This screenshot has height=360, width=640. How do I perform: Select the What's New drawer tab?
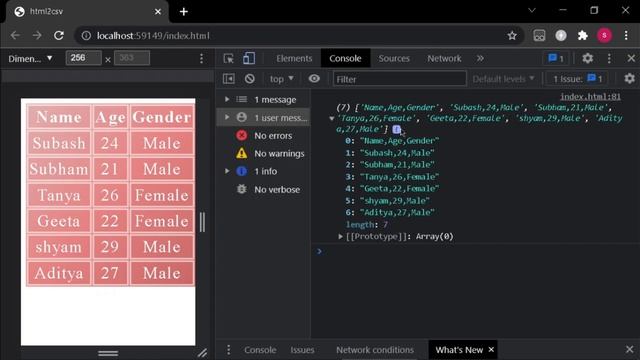[459, 350]
